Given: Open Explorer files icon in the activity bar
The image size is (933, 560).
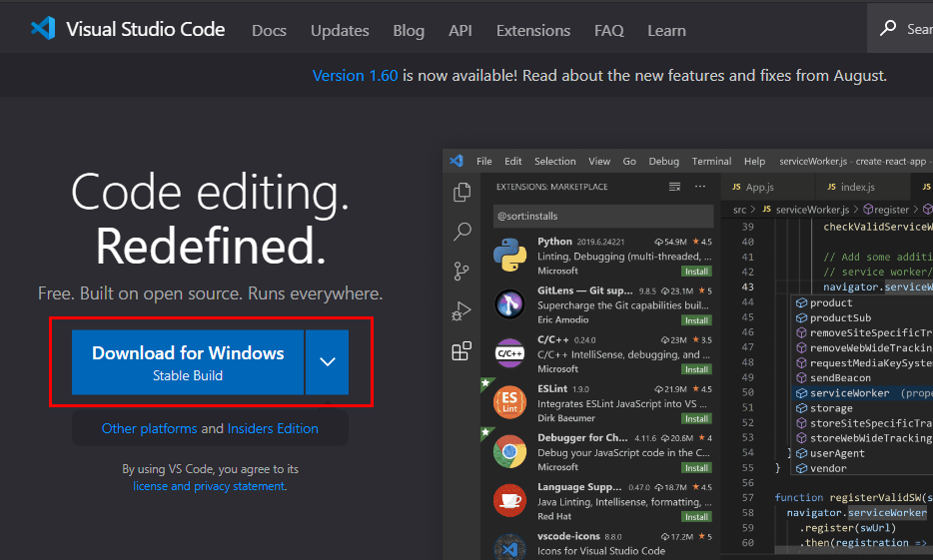Looking at the screenshot, I should point(462,192).
